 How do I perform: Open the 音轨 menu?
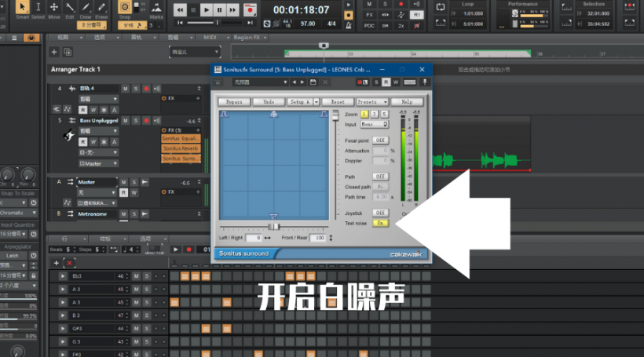click(x=140, y=38)
